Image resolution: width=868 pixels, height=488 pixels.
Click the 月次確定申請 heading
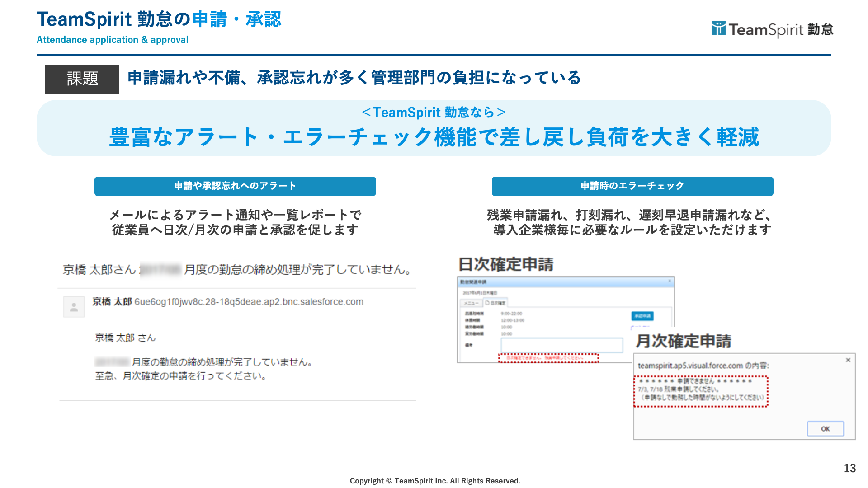[683, 341]
